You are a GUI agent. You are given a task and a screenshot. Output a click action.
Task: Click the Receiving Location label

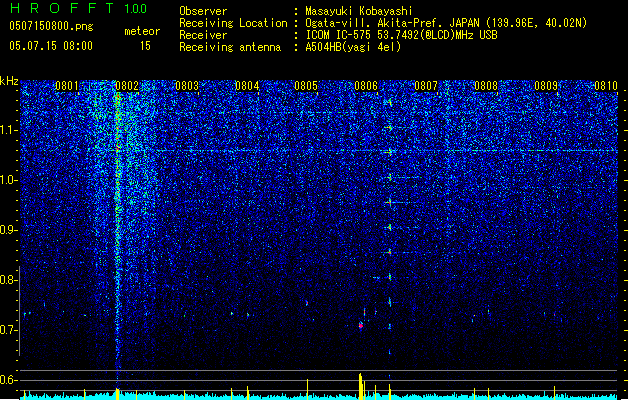click(x=233, y=23)
